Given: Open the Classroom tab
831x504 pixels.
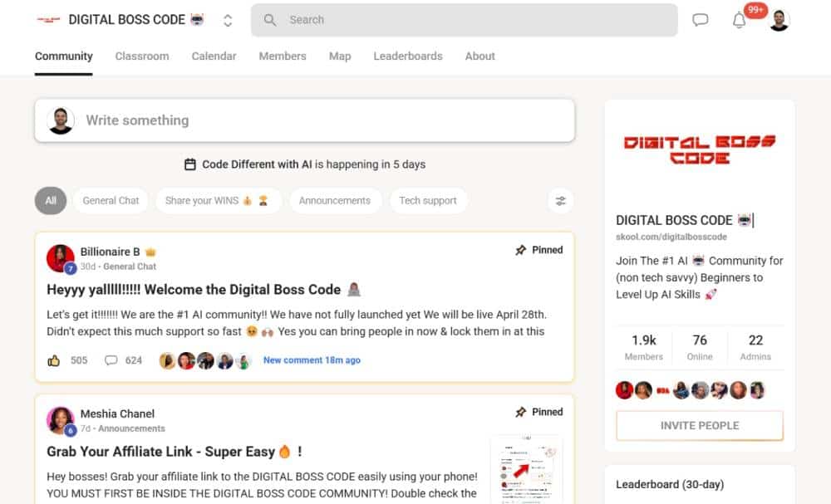Looking at the screenshot, I should point(142,56).
